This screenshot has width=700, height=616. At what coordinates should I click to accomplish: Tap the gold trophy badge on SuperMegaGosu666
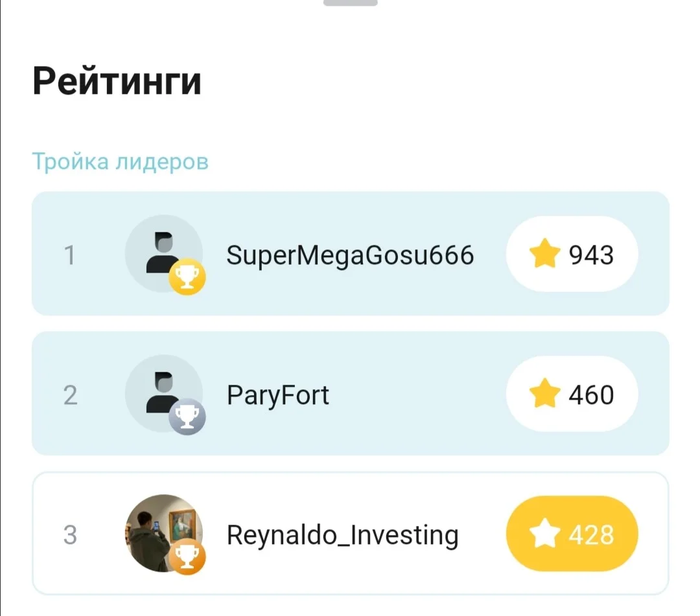click(x=187, y=277)
